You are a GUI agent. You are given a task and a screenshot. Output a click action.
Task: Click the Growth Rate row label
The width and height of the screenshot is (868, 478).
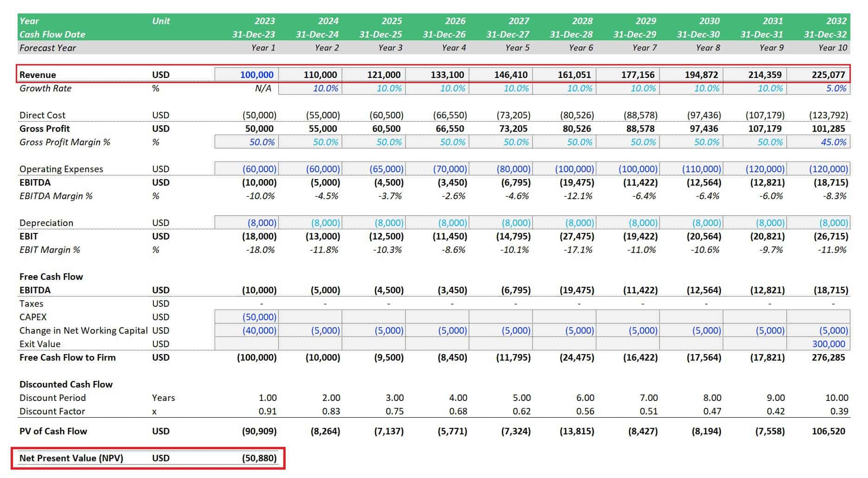click(45, 88)
